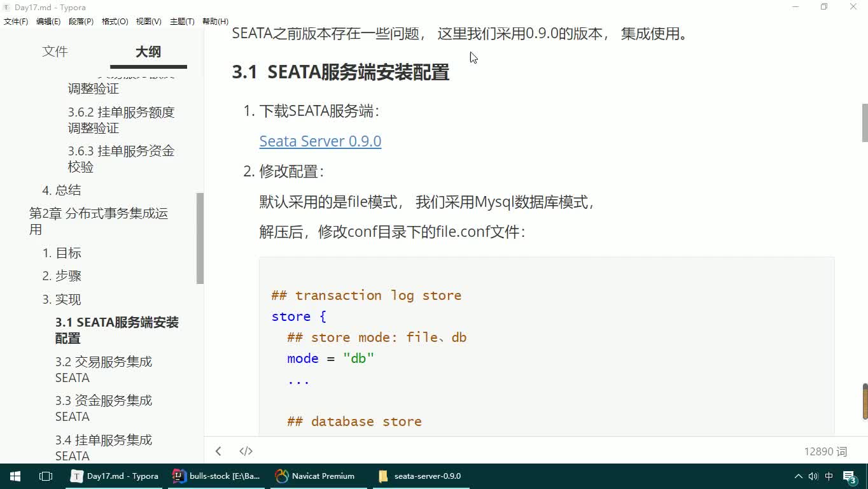
Task: Click the 修改配置 list item text
Action: point(291,171)
